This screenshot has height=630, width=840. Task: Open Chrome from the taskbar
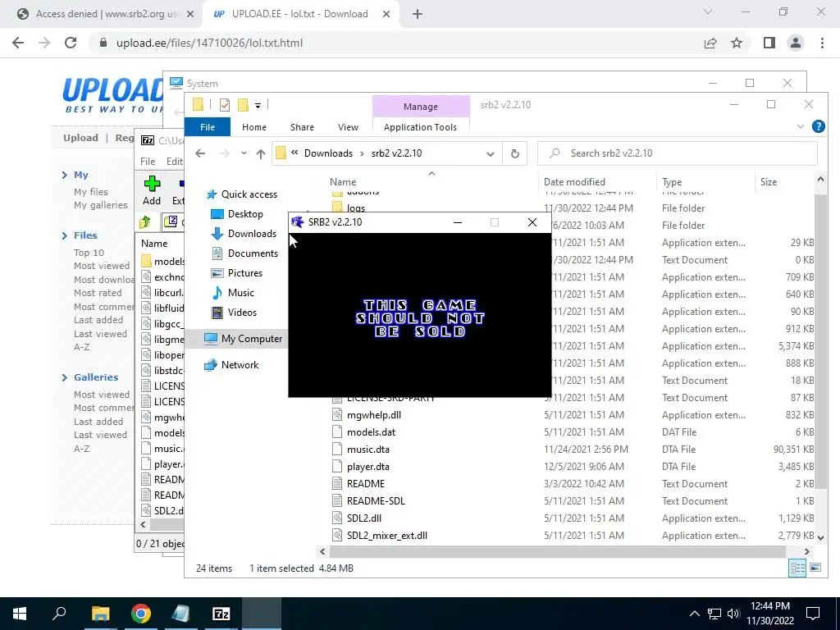141,614
